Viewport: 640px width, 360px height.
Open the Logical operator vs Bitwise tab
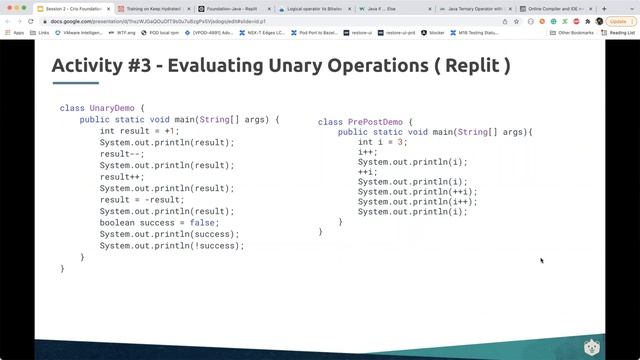(313, 9)
